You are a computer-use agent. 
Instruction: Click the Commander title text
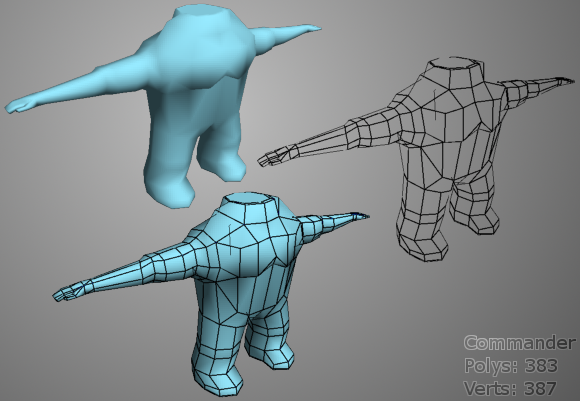coord(520,343)
